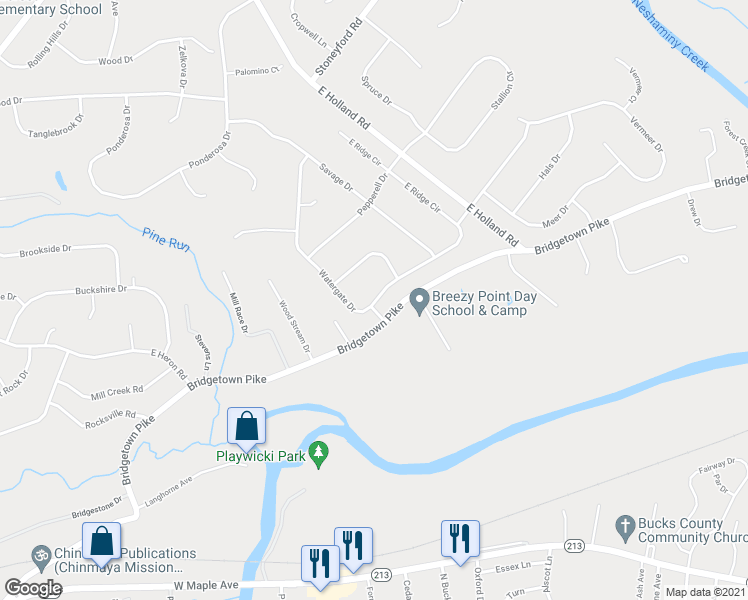Screen dimensions: 748x600
Task: Click the Bucks County Community Church label
Action: [x=693, y=530]
